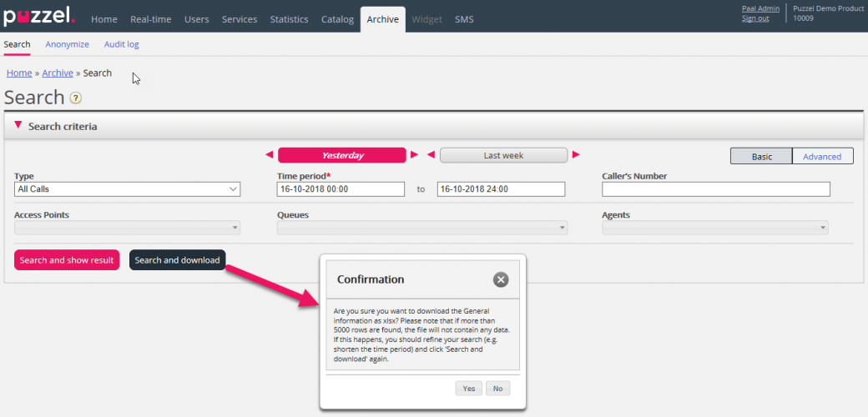Open the Type dropdown showing All Calls
Screen dimensions: 868x417
(x=127, y=189)
